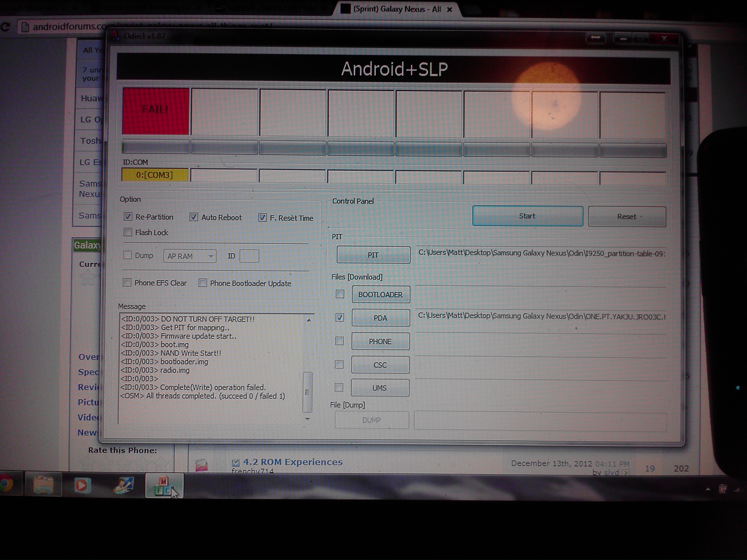This screenshot has width=747, height=560.
Task: Click 'All threads completed' log line
Action: (203, 396)
